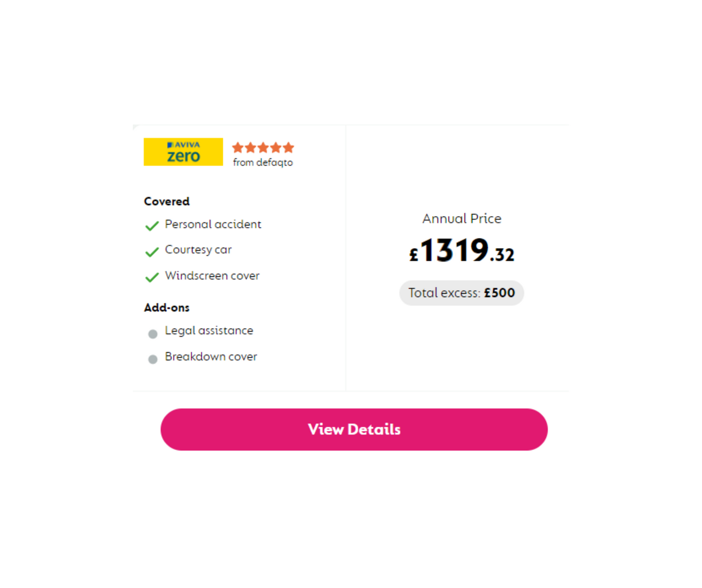Click the green check beside Courtesy car
The image size is (702, 588).
[152, 252]
